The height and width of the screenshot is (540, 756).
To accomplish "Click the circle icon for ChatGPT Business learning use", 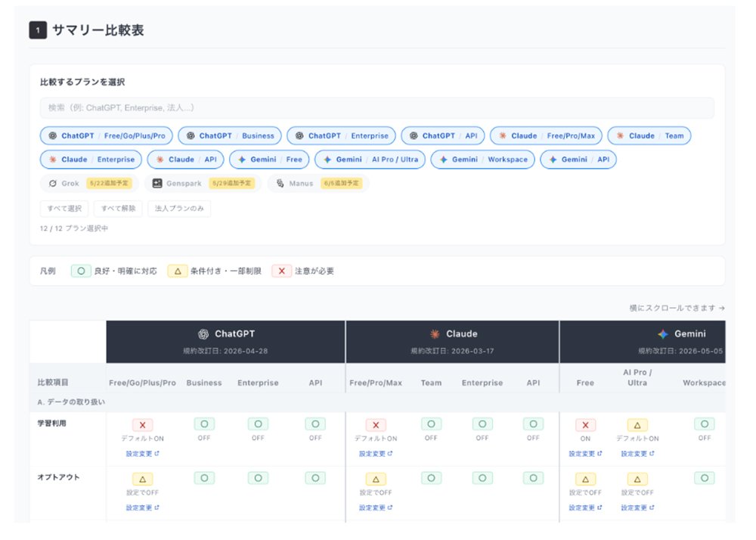I will click(x=204, y=424).
